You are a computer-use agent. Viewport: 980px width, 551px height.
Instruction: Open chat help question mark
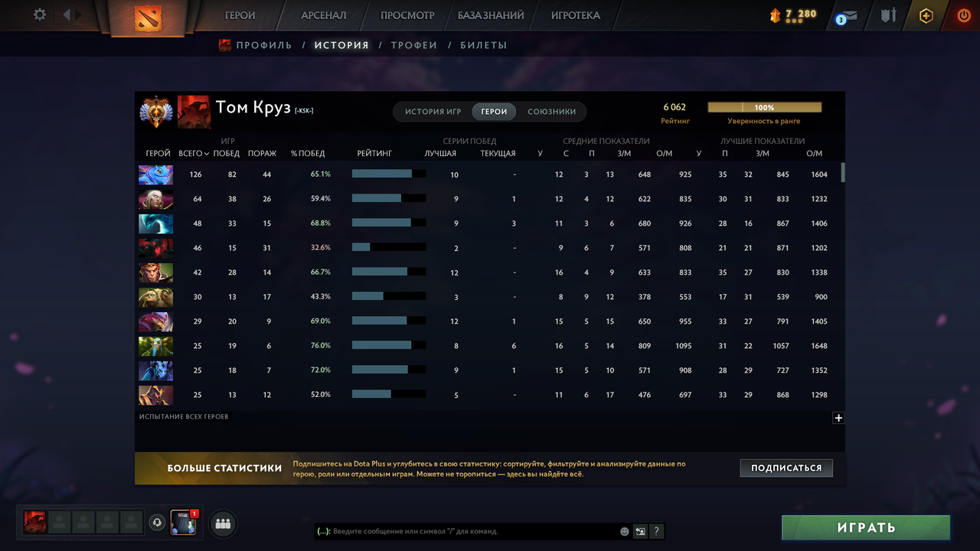pos(656,531)
